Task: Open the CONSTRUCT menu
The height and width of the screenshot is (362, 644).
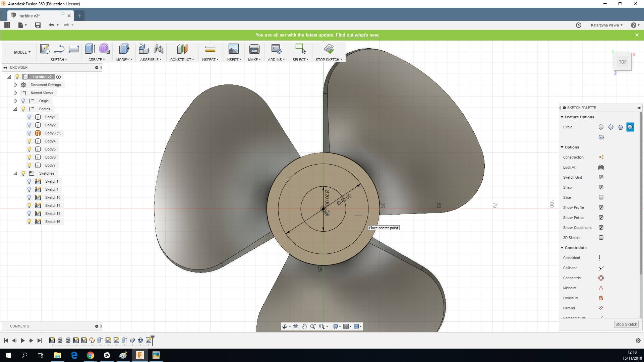Action: pos(182,60)
